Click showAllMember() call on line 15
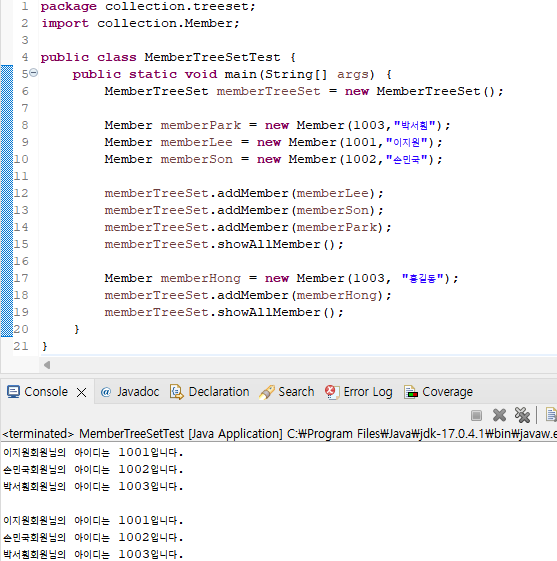Screen dimensions: 557x561 [276, 244]
